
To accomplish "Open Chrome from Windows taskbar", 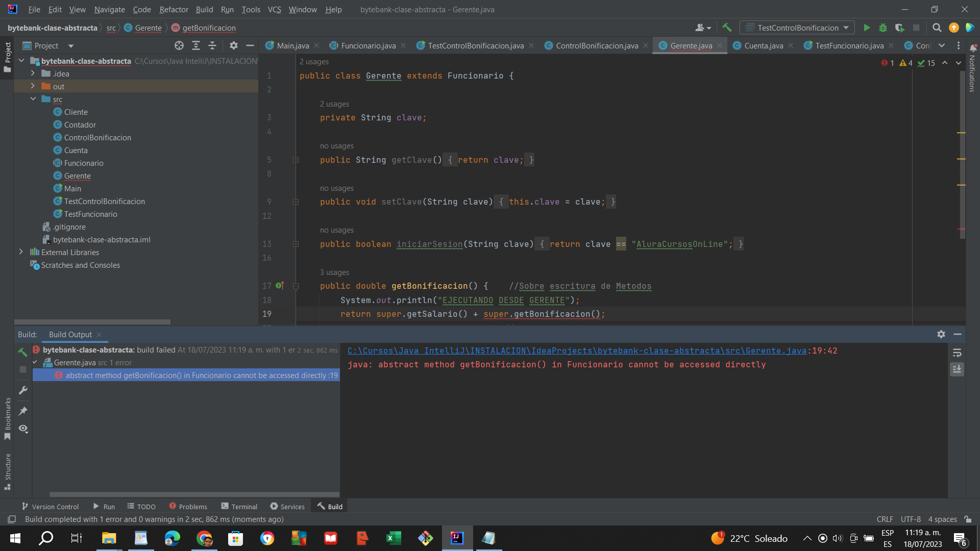I will (x=205, y=538).
